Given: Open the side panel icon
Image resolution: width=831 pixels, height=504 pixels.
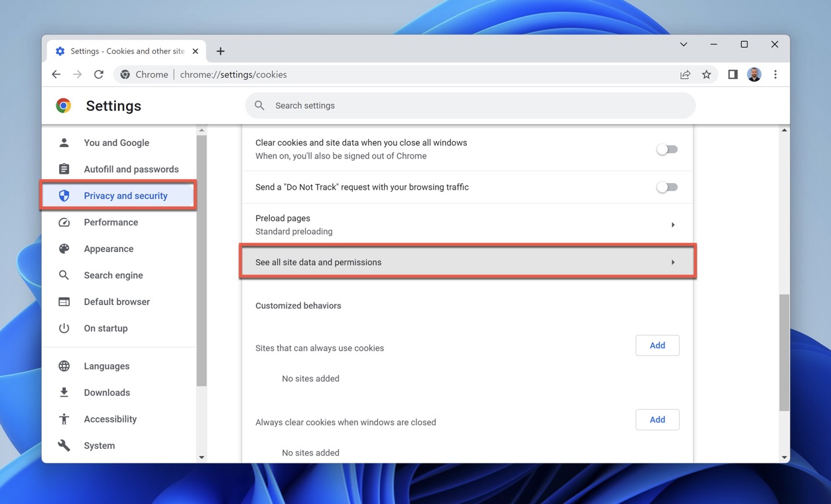Looking at the screenshot, I should pyautogui.click(x=733, y=75).
